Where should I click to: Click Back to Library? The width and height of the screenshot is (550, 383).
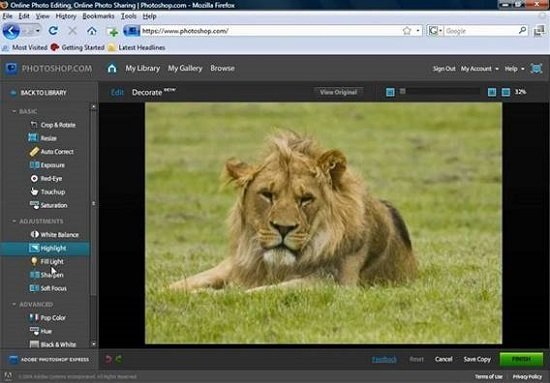43,93
